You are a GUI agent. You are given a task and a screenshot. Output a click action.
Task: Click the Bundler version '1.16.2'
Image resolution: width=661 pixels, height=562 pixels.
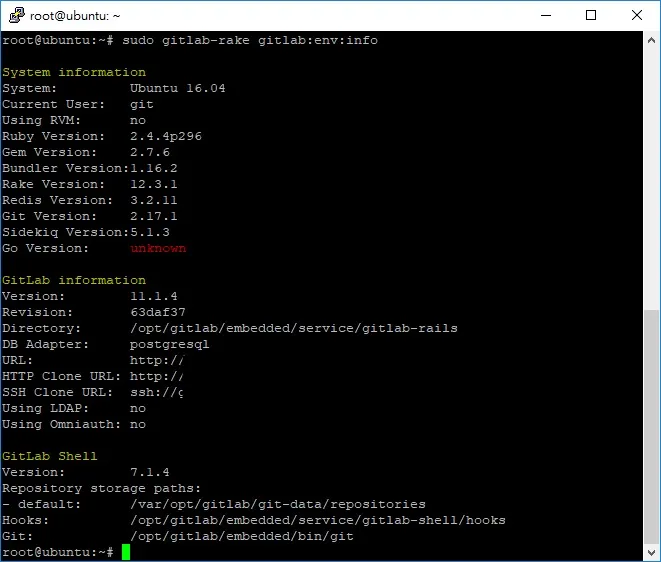pos(153,168)
